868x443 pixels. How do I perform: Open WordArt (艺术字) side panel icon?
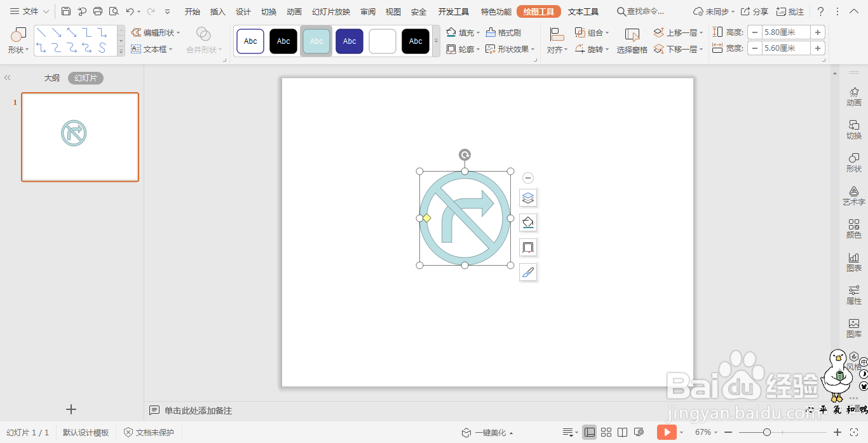pos(854,196)
